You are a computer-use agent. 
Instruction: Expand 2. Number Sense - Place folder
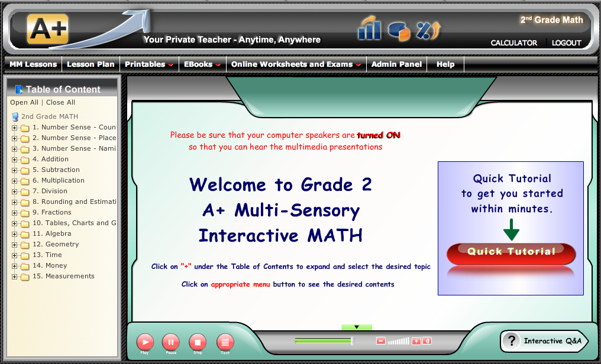point(14,138)
